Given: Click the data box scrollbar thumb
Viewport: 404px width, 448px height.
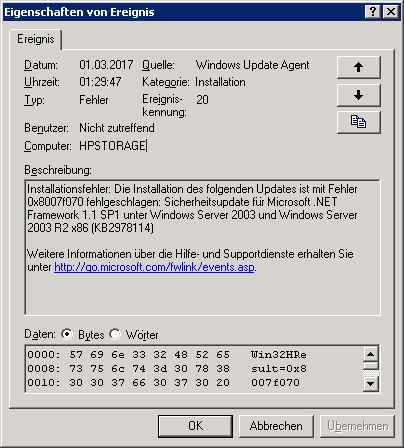Looking at the screenshot, I should pyautogui.click(x=371, y=366).
